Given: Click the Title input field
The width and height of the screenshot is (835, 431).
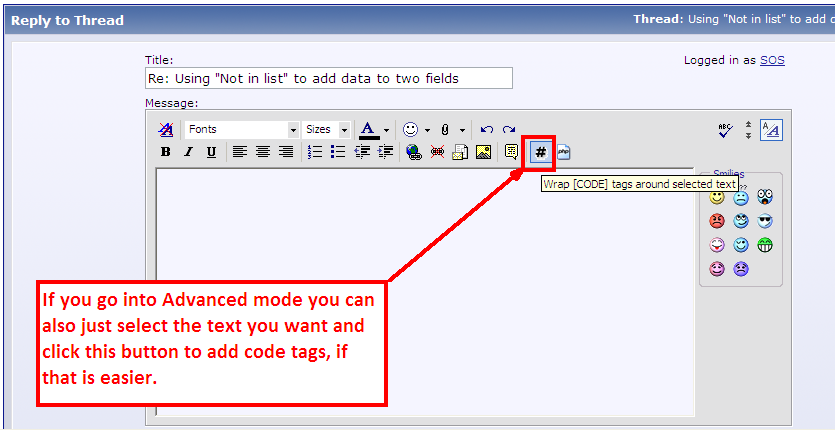Looking at the screenshot, I should pos(329,78).
